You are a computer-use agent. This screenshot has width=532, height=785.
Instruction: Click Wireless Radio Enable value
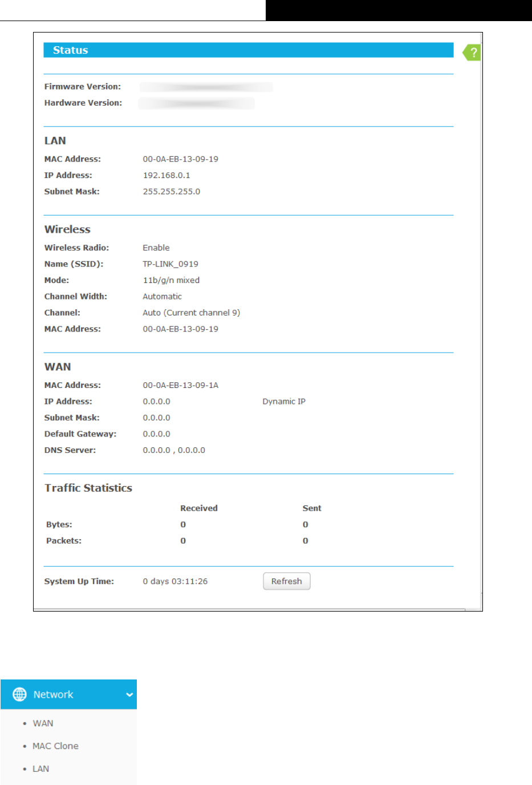(156, 248)
